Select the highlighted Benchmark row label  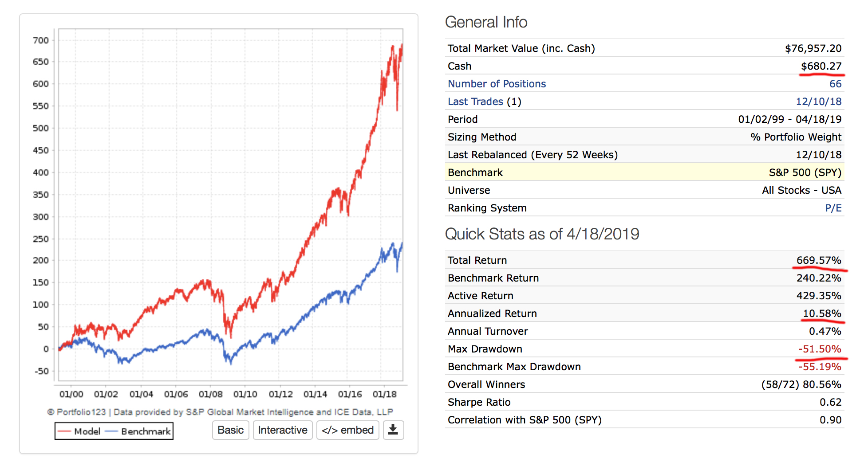pos(475,172)
